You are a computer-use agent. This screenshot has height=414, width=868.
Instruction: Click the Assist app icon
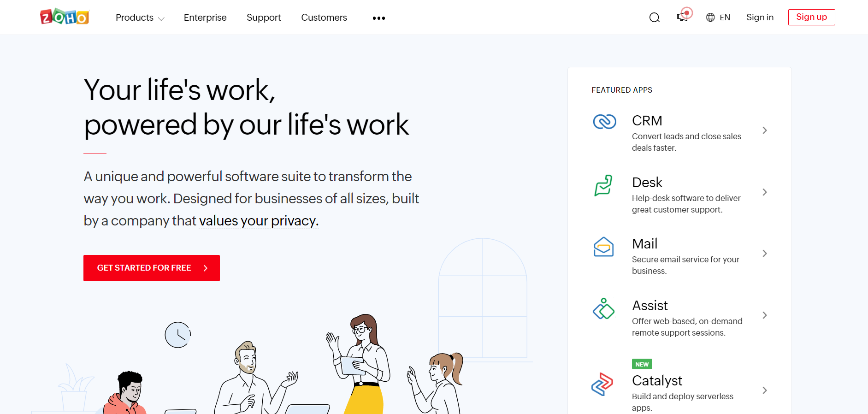603,308
